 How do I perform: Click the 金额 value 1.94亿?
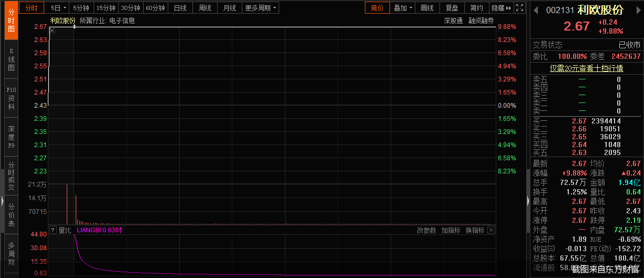click(x=630, y=182)
